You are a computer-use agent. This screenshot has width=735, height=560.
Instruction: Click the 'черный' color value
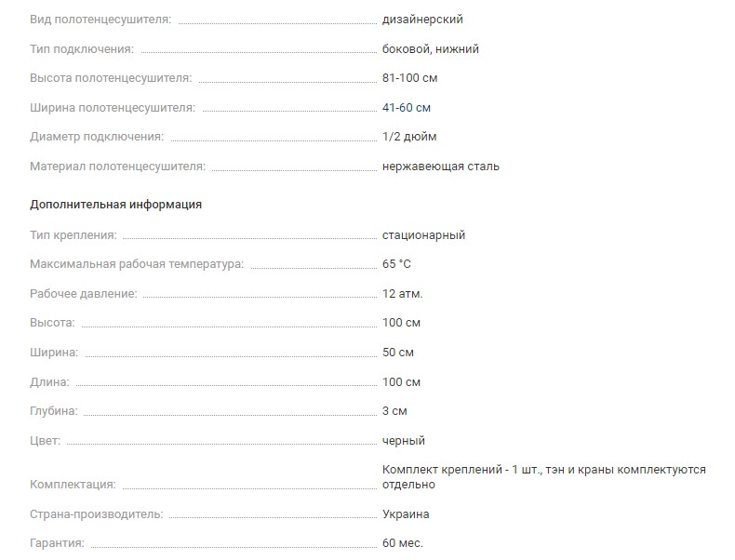click(x=403, y=441)
